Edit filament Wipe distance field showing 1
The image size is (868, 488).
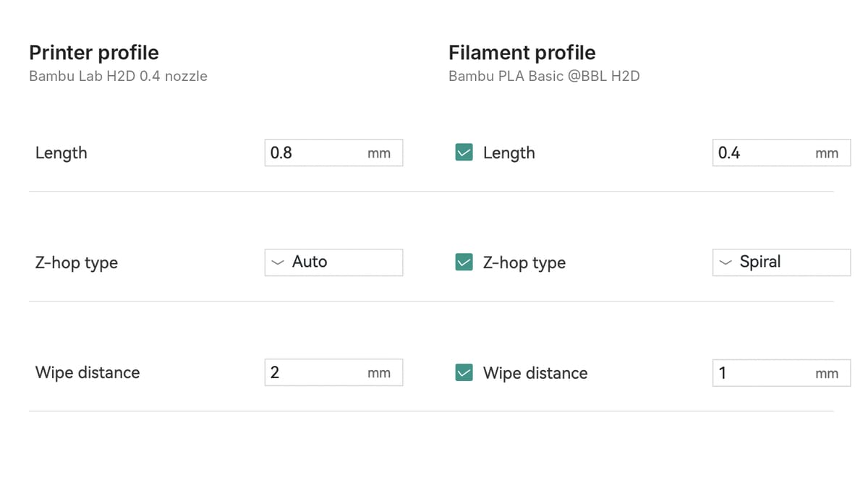click(x=781, y=373)
